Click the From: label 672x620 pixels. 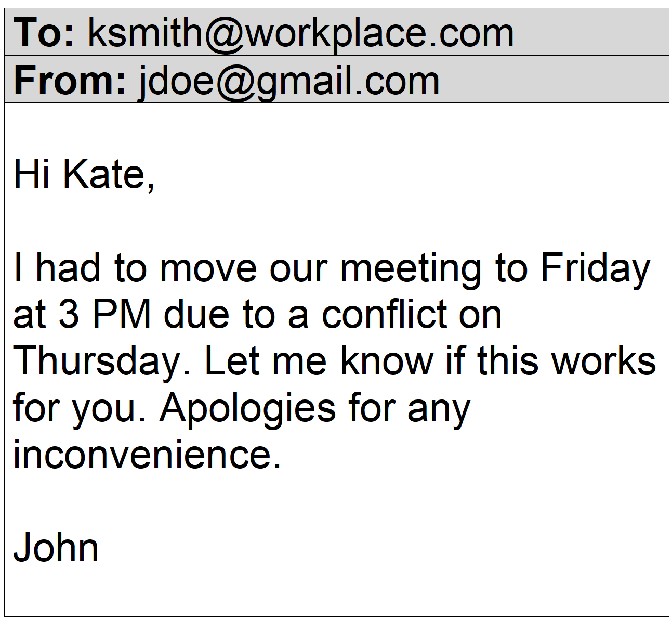[x=70, y=80]
